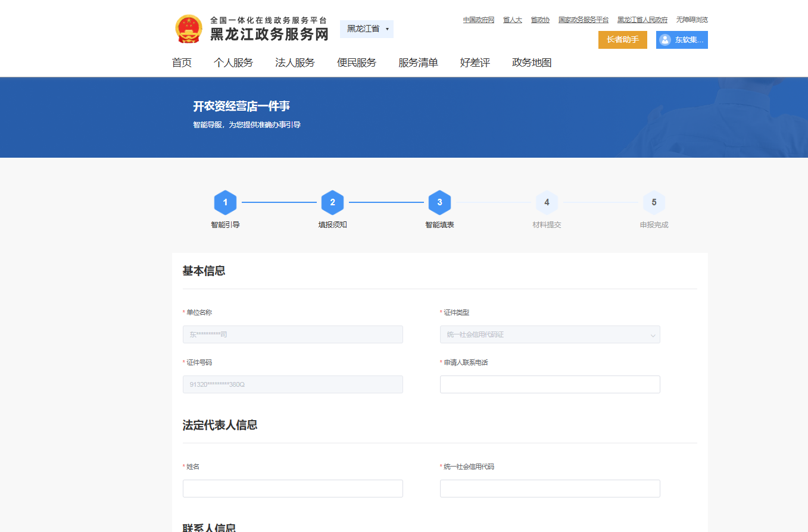
Task: Open the 好差评 navigation item
Action: pos(475,62)
